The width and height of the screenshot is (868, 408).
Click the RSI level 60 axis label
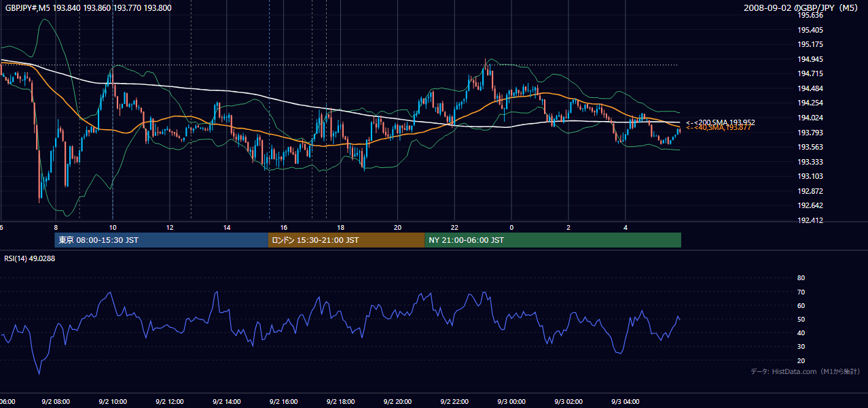pyautogui.click(x=801, y=305)
